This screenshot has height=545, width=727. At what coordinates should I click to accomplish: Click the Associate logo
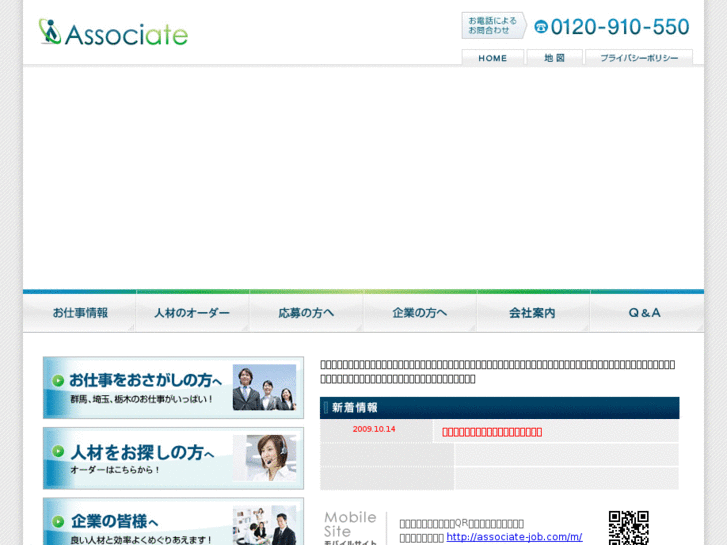pyautogui.click(x=113, y=32)
